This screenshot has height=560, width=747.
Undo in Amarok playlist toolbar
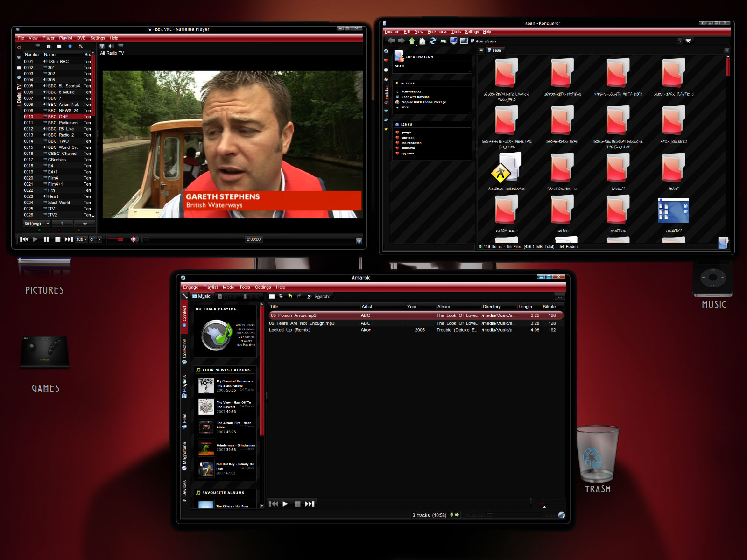pos(290,296)
